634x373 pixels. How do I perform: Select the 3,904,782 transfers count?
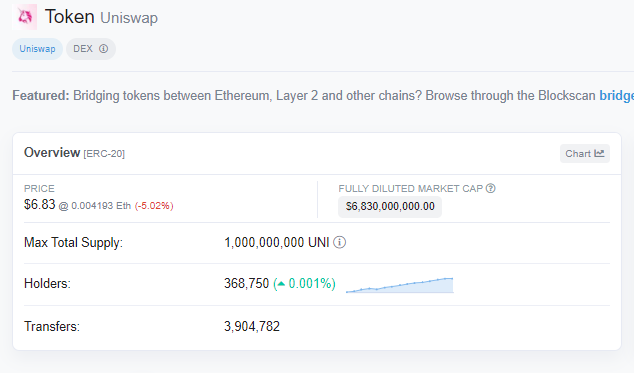pos(252,326)
